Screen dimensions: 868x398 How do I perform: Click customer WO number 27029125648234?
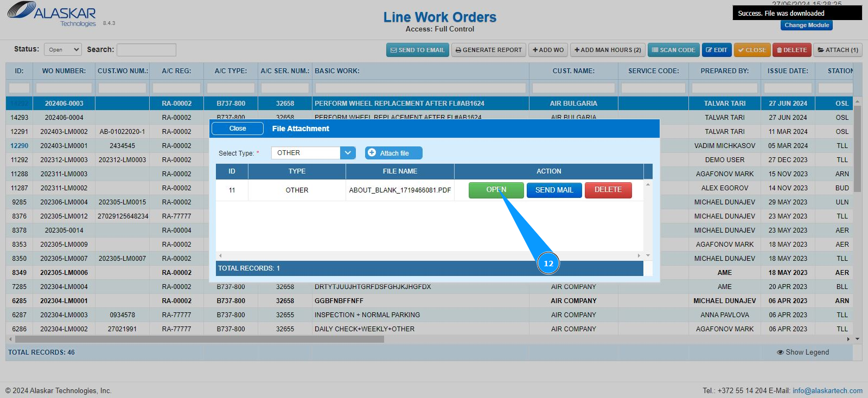(123, 216)
